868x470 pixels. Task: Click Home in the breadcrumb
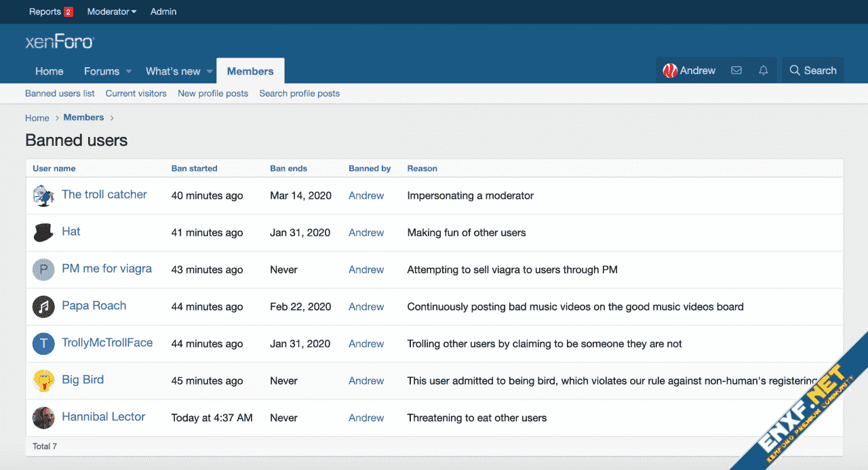(37, 118)
